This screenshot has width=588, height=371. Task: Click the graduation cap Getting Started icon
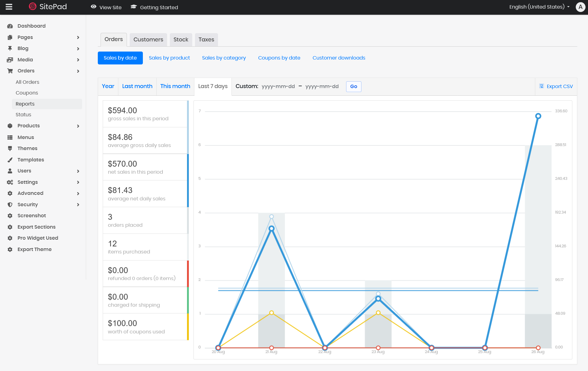[x=133, y=7]
